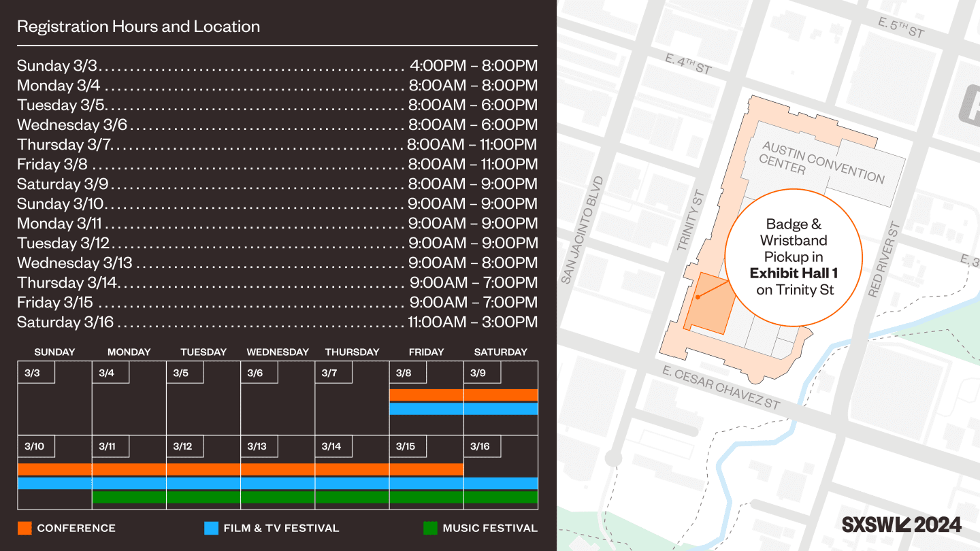Click the SXSW 2024 logo
The image size is (980, 551).
point(902,524)
